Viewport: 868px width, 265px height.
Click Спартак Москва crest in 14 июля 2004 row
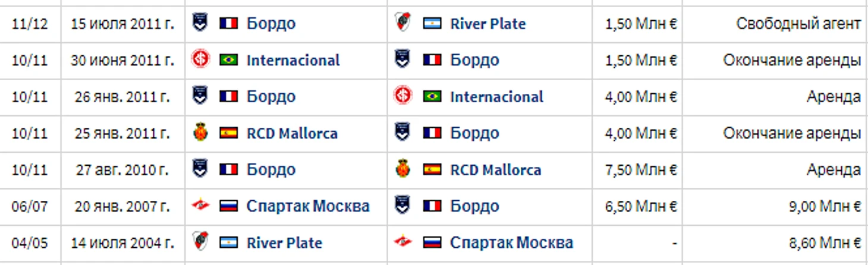[402, 242]
